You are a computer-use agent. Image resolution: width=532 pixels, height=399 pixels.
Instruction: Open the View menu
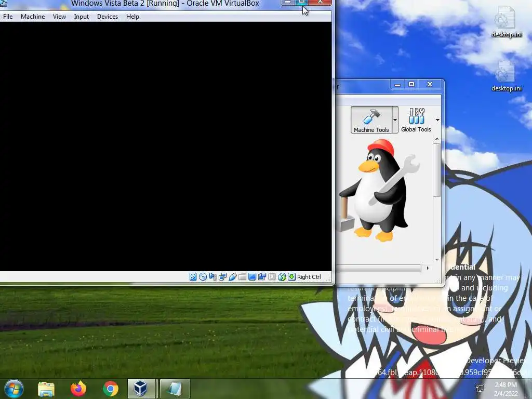click(59, 16)
